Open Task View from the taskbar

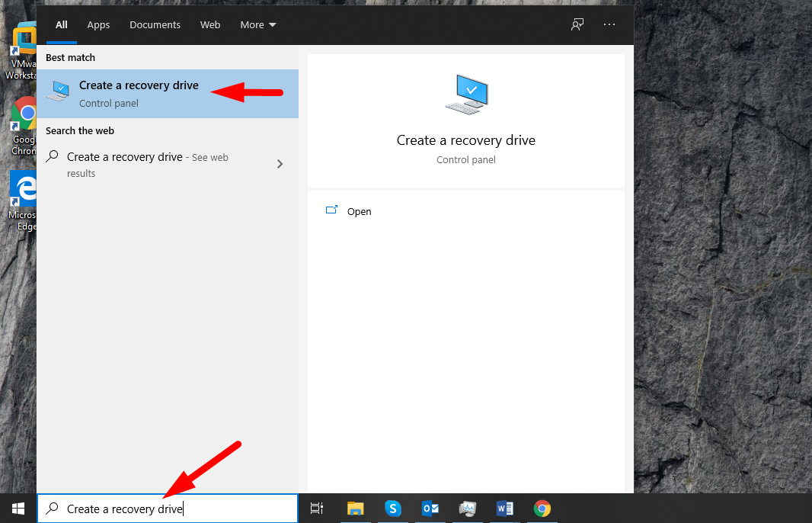317,509
